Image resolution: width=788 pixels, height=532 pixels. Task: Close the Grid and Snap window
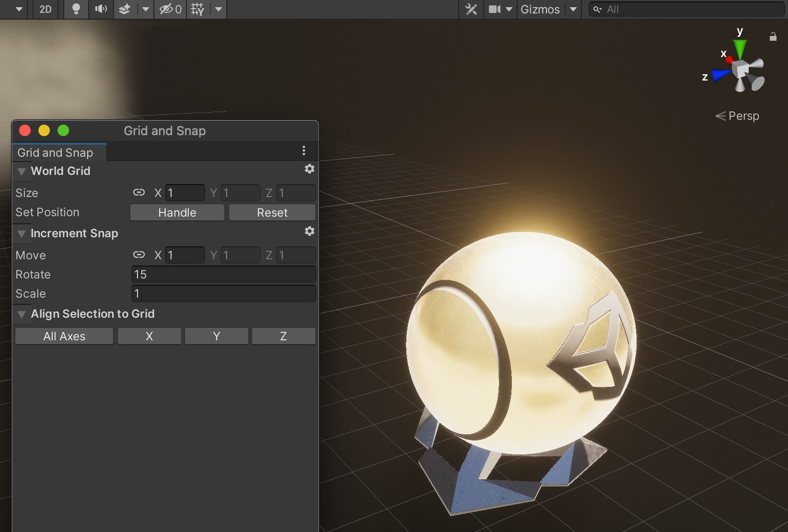(x=25, y=130)
